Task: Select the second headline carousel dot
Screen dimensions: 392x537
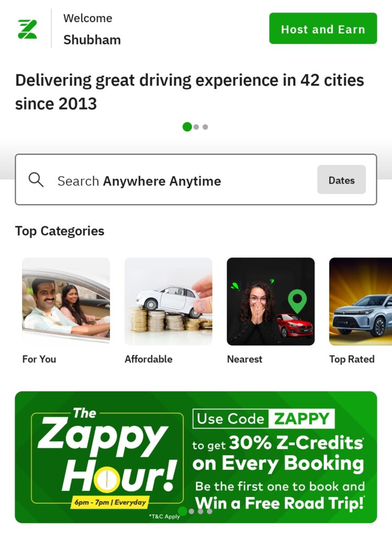Action: point(196,127)
